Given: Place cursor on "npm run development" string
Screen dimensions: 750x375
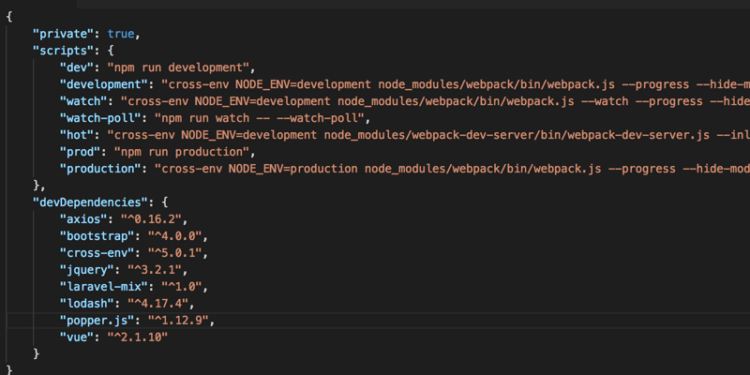Looking at the screenshot, I should 178,67.
